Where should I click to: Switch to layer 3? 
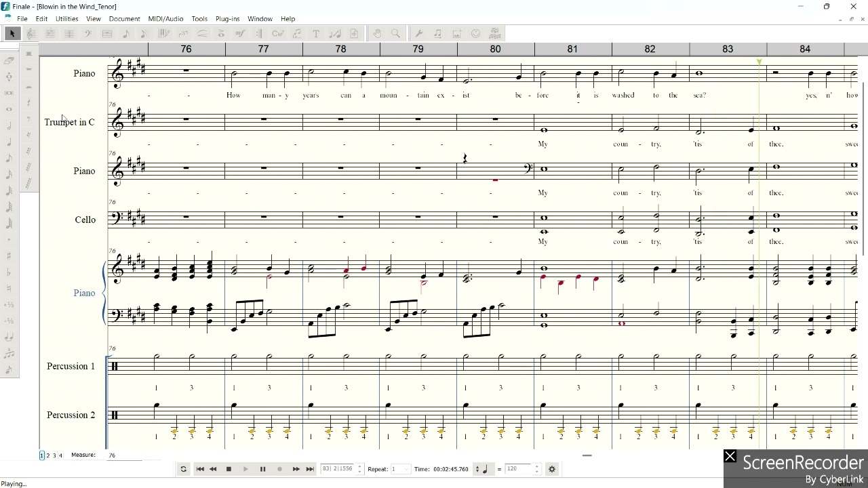pos(54,455)
